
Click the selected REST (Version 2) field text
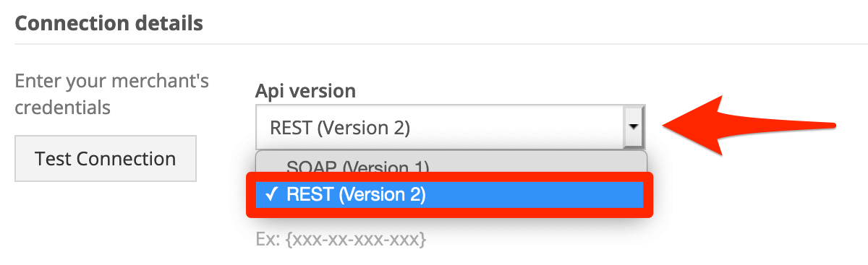click(x=340, y=128)
